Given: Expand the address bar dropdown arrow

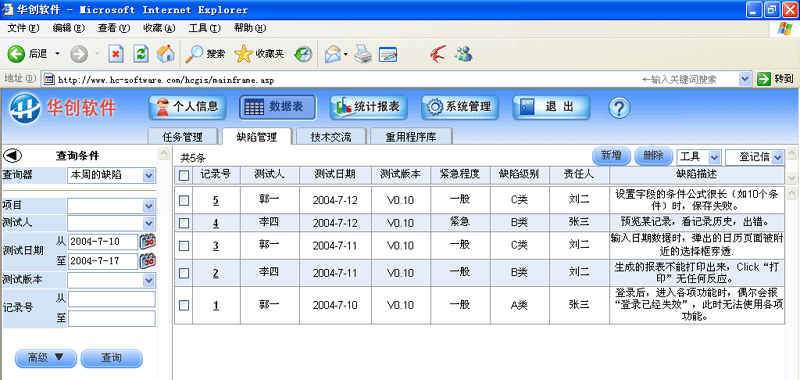Looking at the screenshot, I should pyautogui.click(x=745, y=79).
